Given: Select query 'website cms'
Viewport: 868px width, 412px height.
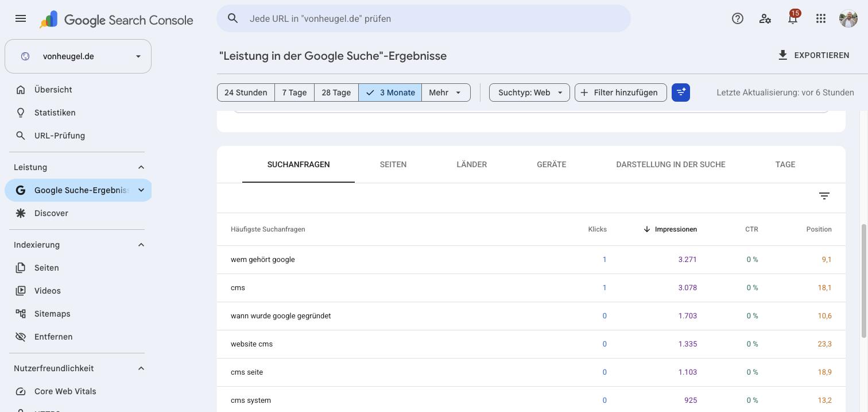Looking at the screenshot, I should pyautogui.click(x=251, y=344).
